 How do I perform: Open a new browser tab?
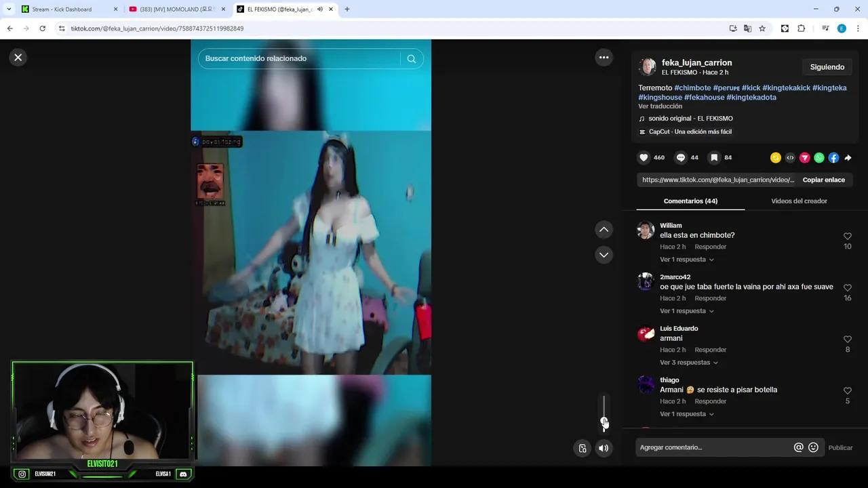pyautogui.click(x=347, y=9)
